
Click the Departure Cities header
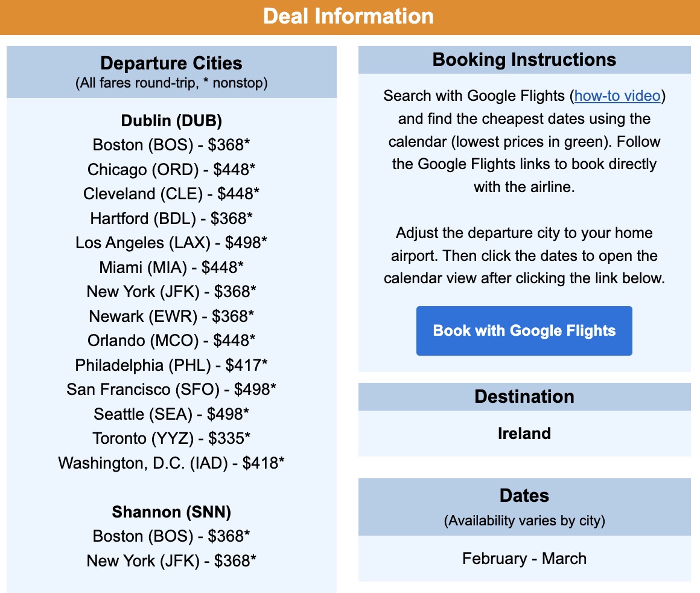pos(171,63)
